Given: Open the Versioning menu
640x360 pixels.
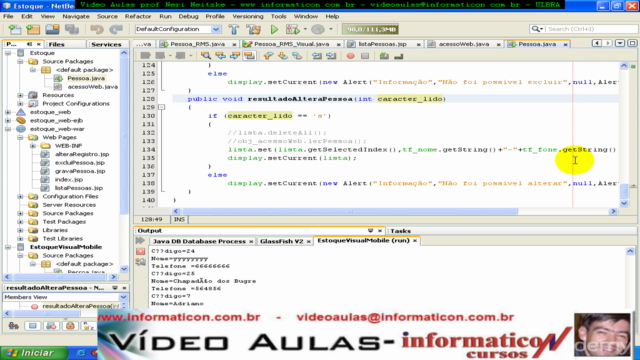Looking at the screenshot, I should [248, 16].
